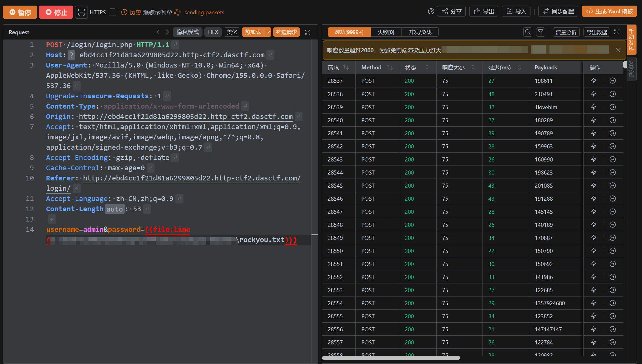Toggle the HTTPS checkbox
Image resolution: width=642 pixels, height=364 pixels.
112,12
